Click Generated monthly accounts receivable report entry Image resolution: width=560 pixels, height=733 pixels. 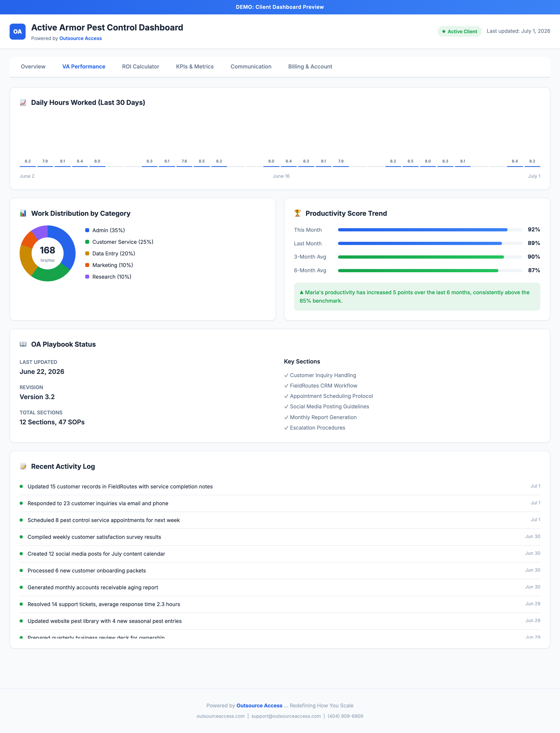[280, 587]
